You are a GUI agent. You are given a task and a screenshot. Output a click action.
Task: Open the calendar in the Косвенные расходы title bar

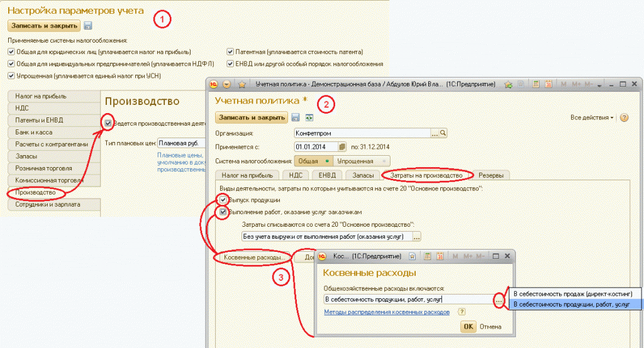pos(440,256)
